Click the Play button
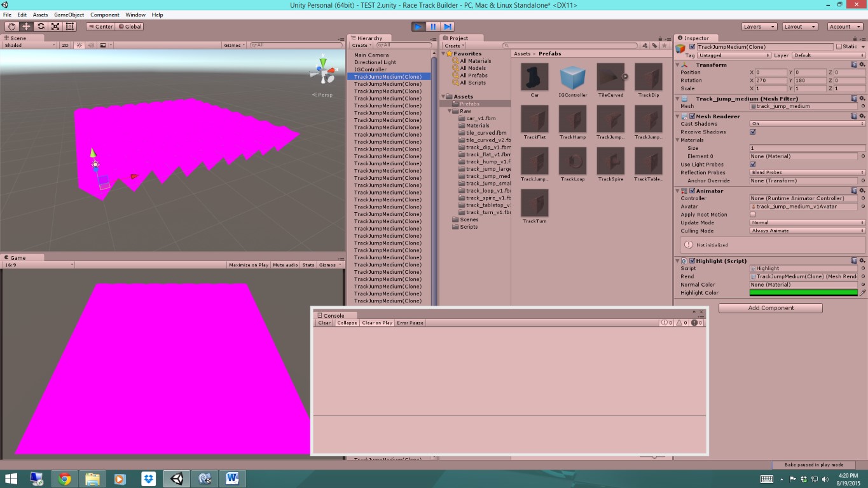 418,27
